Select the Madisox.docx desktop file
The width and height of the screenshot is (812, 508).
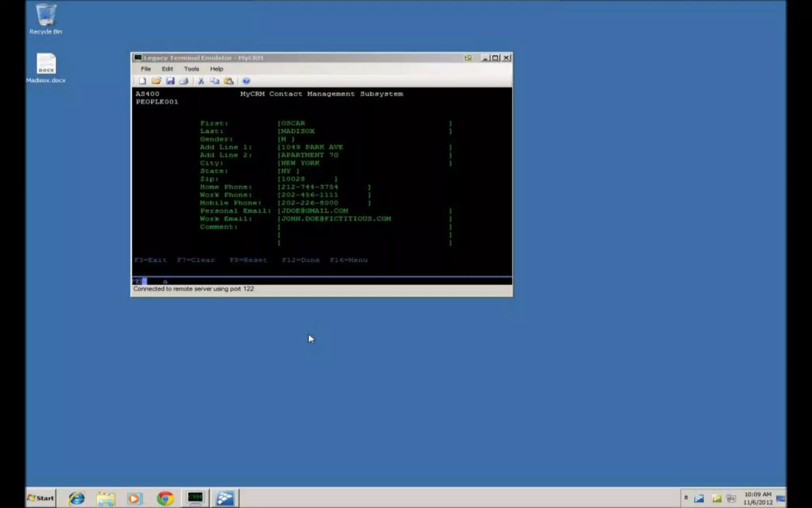pyautogui.click(x=46, y=68)
